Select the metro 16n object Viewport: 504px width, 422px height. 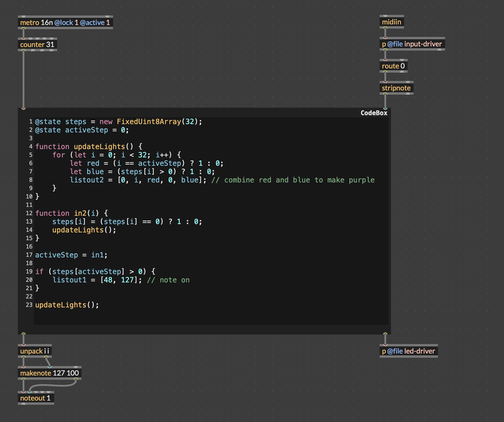click(65, 23)
